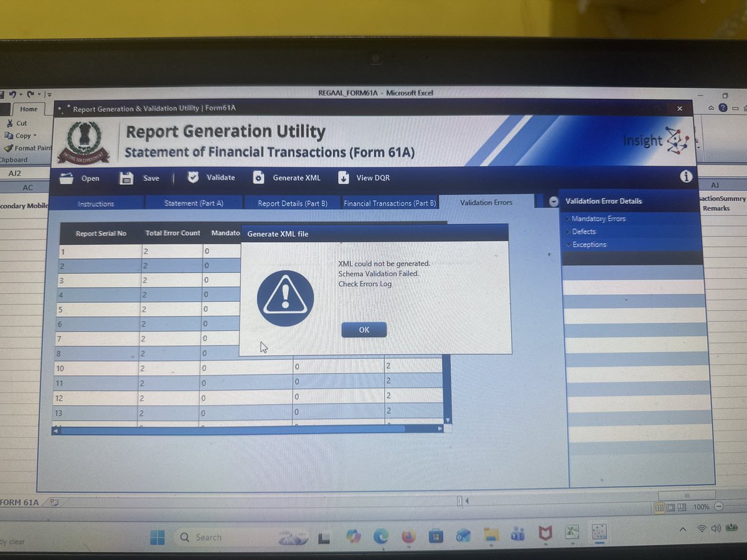Click the Excel Page Layout view icon
The image size is (747, 560).
coord(671,507)
